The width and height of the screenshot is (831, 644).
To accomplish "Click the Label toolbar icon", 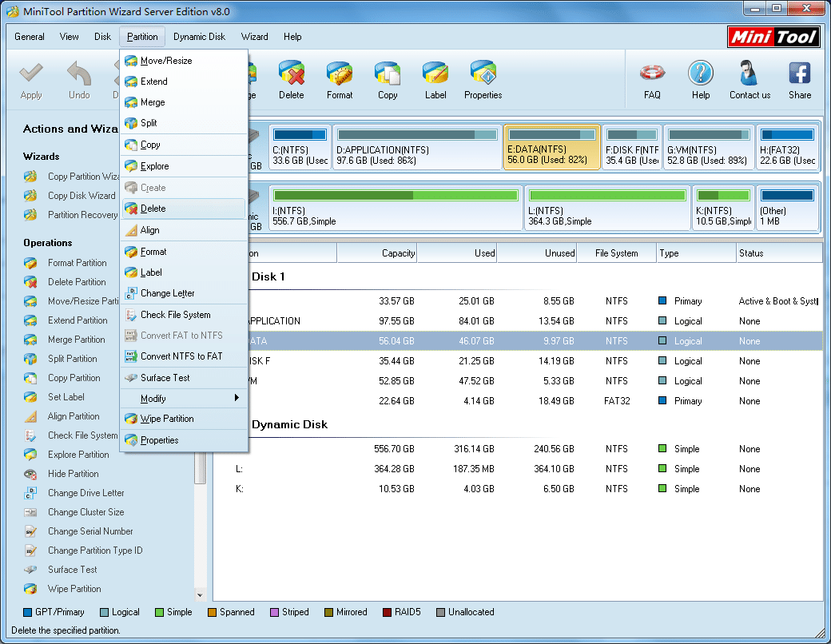I will (435, 80).
